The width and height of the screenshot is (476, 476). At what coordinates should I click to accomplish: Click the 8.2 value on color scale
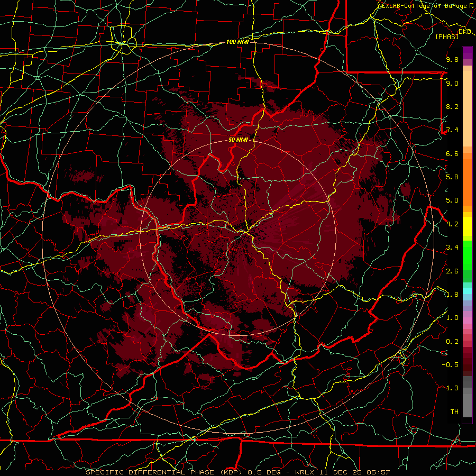(452, 106)
